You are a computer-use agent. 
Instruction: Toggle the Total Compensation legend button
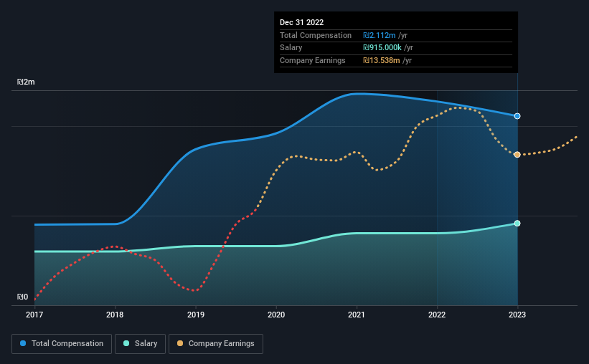point(62,344)
